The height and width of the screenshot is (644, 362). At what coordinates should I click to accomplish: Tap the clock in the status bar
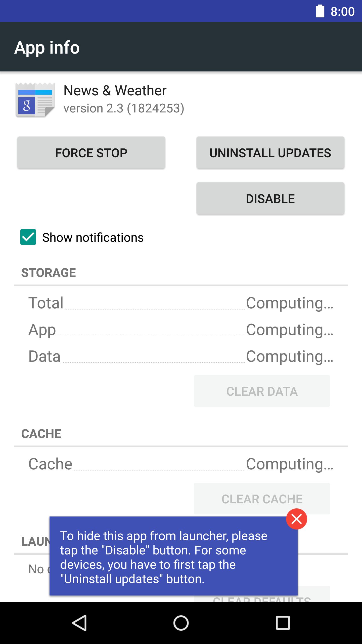tap(342, 11)
